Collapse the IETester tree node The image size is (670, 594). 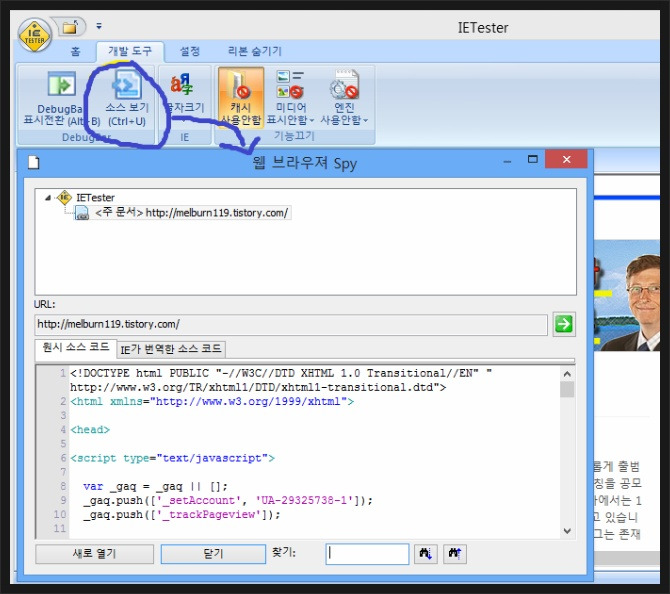pyautogui.click(x=47, y=198)
